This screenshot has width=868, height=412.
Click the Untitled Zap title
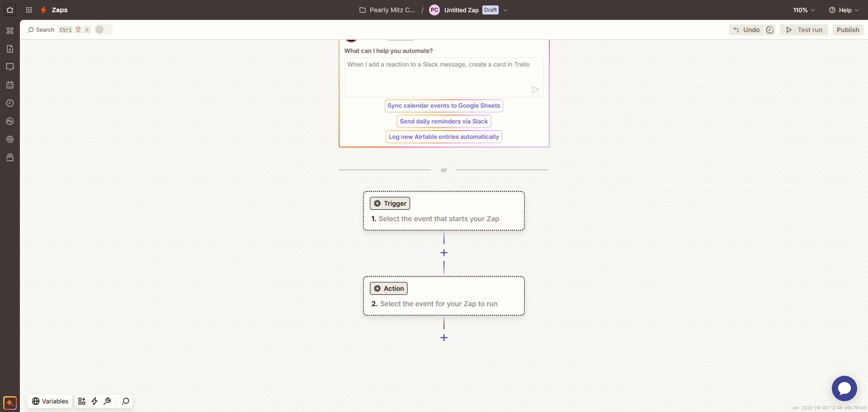coord(461,10)
